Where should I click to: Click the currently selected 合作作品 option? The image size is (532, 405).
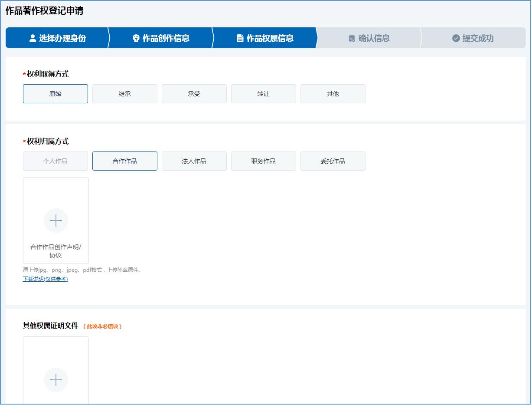(124, 161)
